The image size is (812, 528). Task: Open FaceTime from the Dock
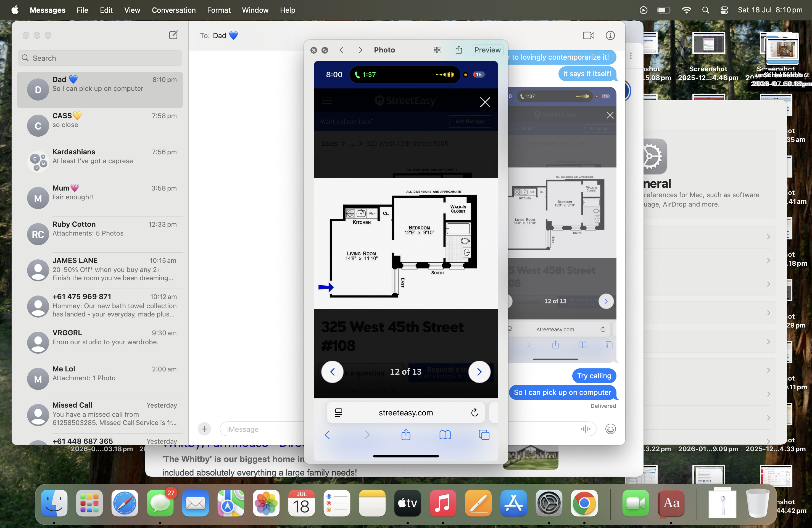pos(636,503)
